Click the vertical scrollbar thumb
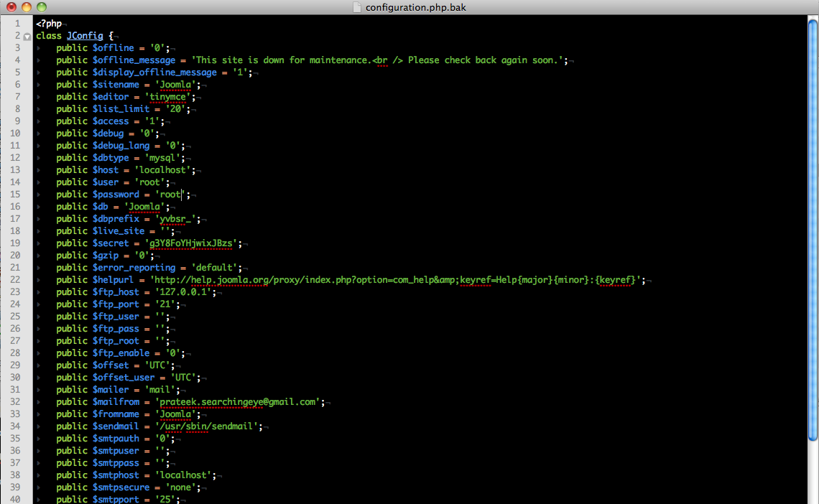Image resolution: width=819 pixels, height=504 pixels. pyautogui.click(x=813, y=228)
